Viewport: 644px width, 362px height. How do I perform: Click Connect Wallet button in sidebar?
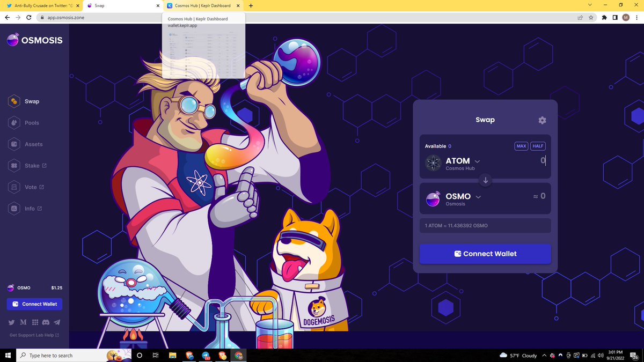pyautogui.click(x=34, y=304)
